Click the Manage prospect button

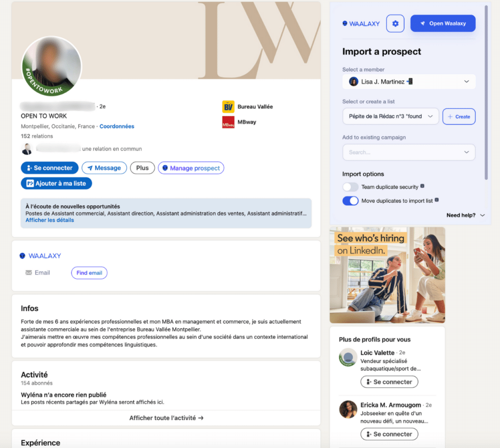[191, 168]
